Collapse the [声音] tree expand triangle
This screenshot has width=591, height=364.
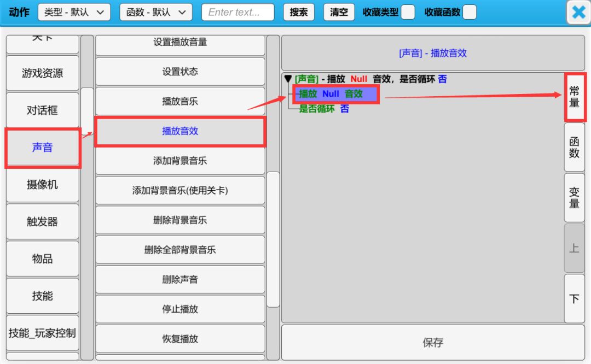click(288, 79)
